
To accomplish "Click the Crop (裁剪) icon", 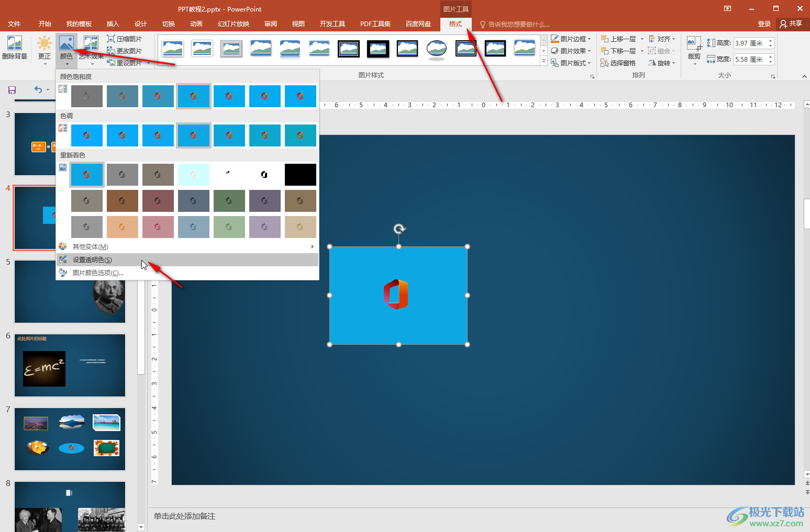I will [x=694, y=43].
